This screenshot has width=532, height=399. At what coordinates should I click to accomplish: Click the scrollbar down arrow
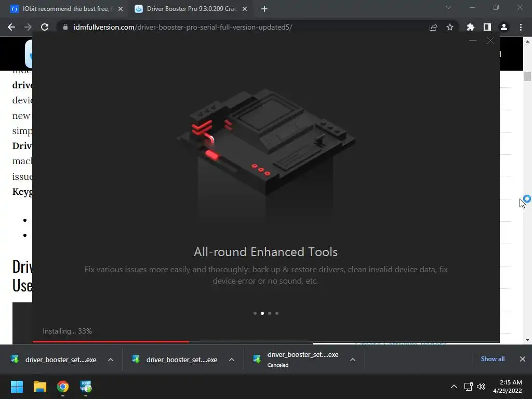coord(527,340)
